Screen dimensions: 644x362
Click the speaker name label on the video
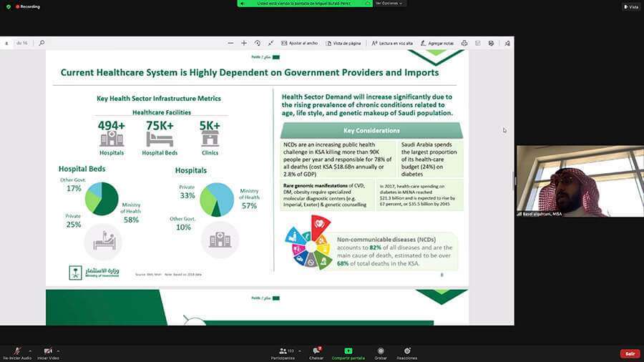(540, 214)
